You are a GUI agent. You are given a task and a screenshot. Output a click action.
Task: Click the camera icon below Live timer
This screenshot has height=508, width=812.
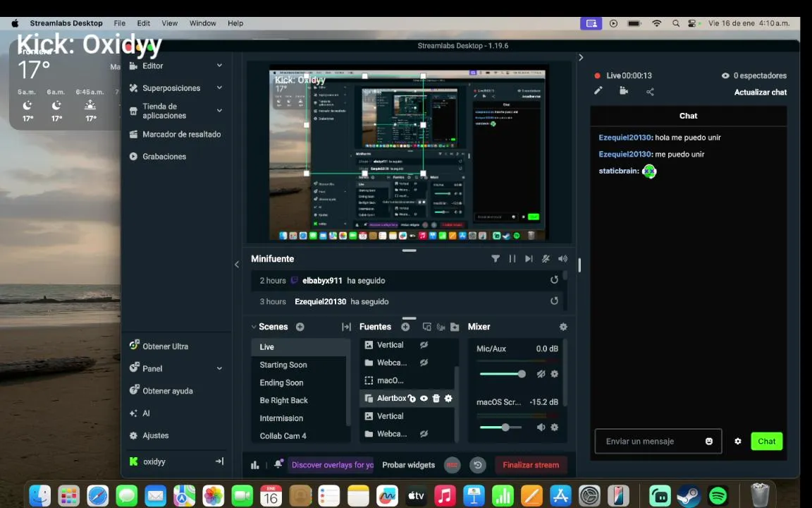point(624,91)
